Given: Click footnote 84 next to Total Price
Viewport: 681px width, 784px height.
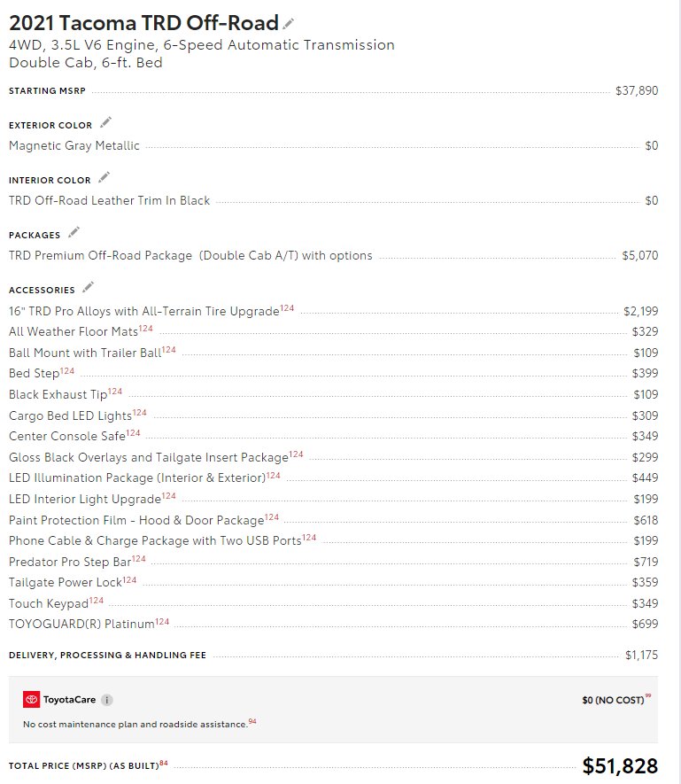Looking at the screenshot, I should click(x=164, y=764).
